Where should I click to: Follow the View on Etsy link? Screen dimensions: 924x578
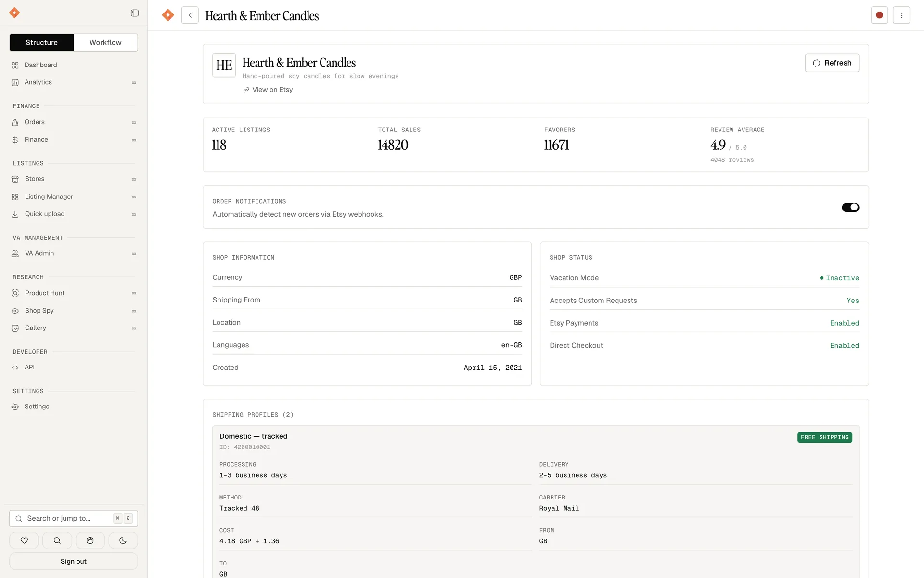pyautogui.click(x=268, y=90)
